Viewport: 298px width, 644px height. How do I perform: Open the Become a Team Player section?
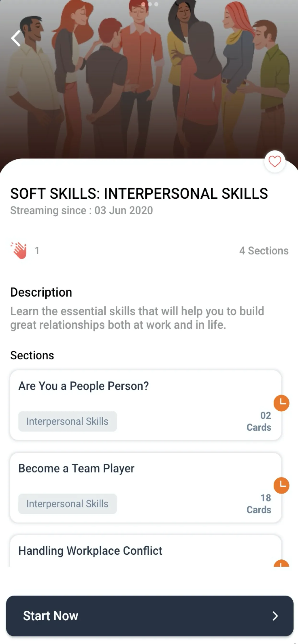coord(145,488)
